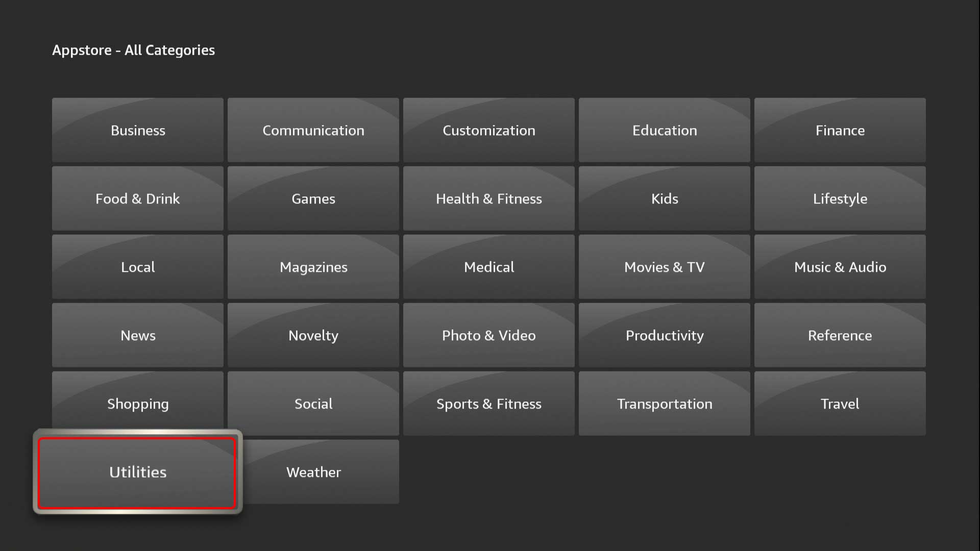Select the Education category
This screenshot has width=980, height=551.
(665, 130)
